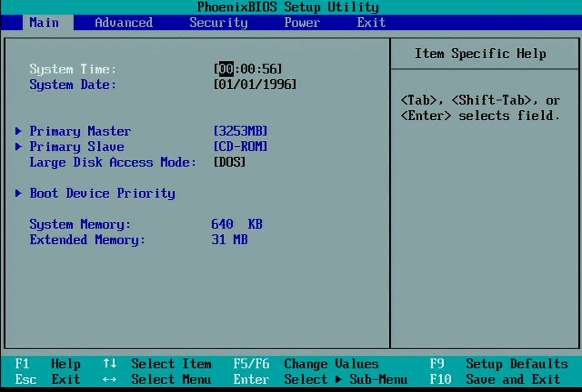
Task: Expand the Boot Device Priority arrow
Action: pyautogui.click(x=19, y=193)
